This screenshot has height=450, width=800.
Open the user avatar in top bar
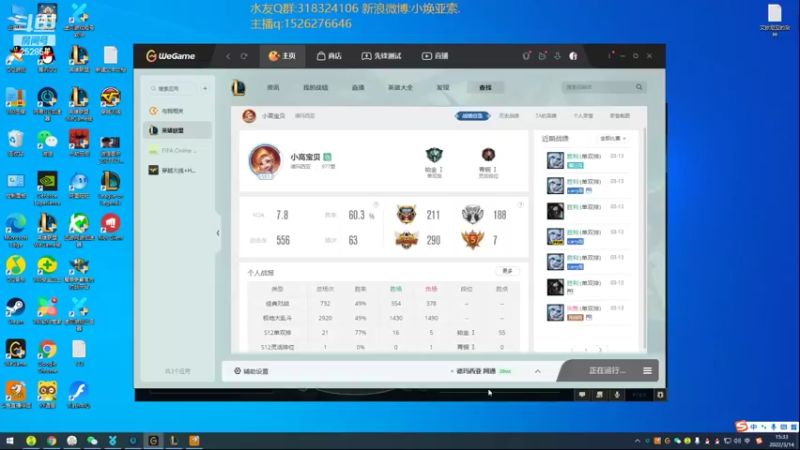click(573, 56)
